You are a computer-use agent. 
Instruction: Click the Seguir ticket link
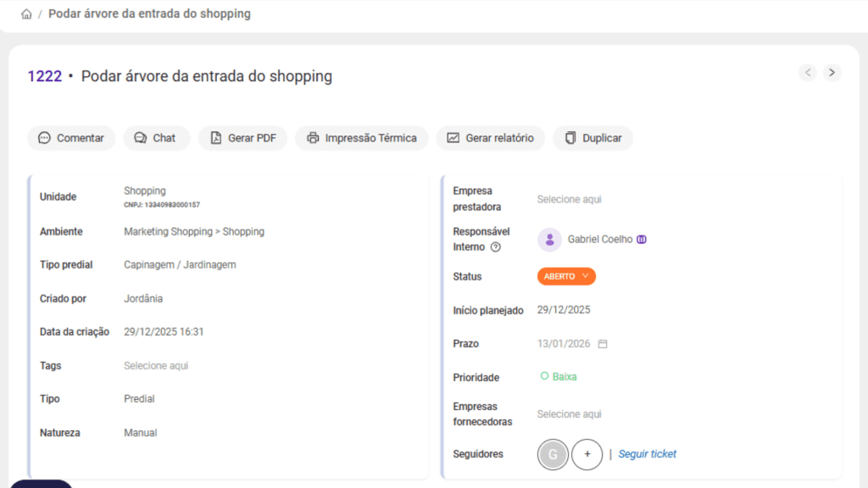(647, 454)
